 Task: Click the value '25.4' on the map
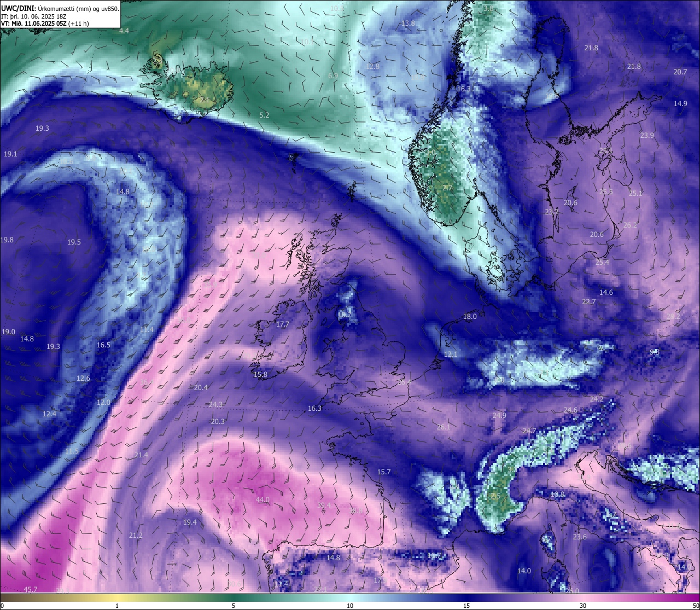602,263
